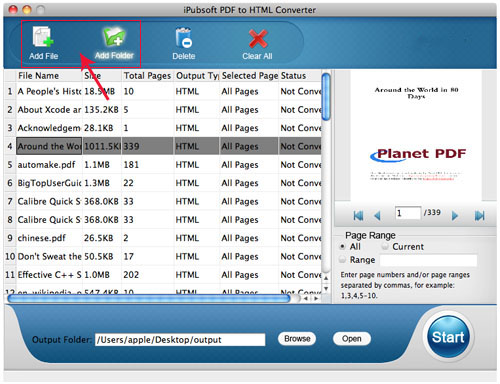The image size is (500, 384).
Task: Click the Output Folder path field
Action: click(180, 340)
